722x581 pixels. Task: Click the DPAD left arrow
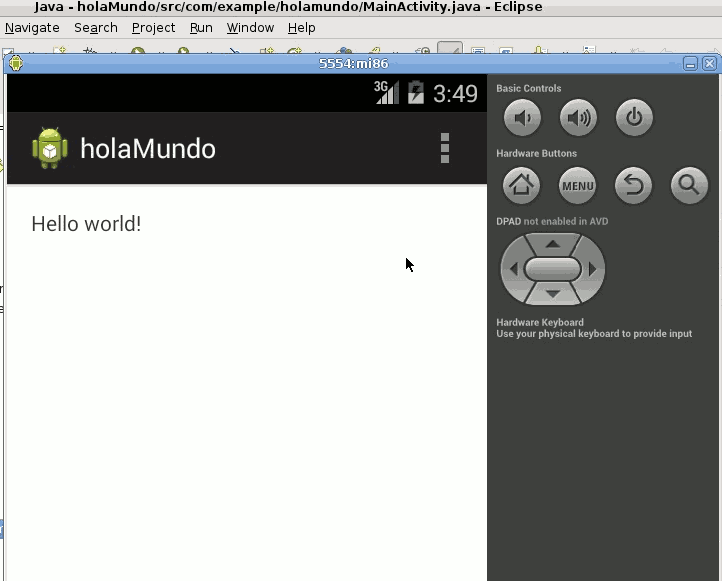[x=514, y=269]
